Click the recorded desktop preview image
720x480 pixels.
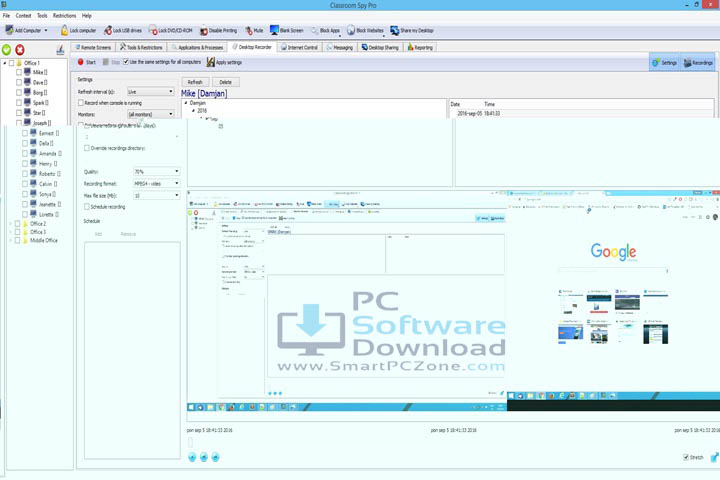point(453,301)
